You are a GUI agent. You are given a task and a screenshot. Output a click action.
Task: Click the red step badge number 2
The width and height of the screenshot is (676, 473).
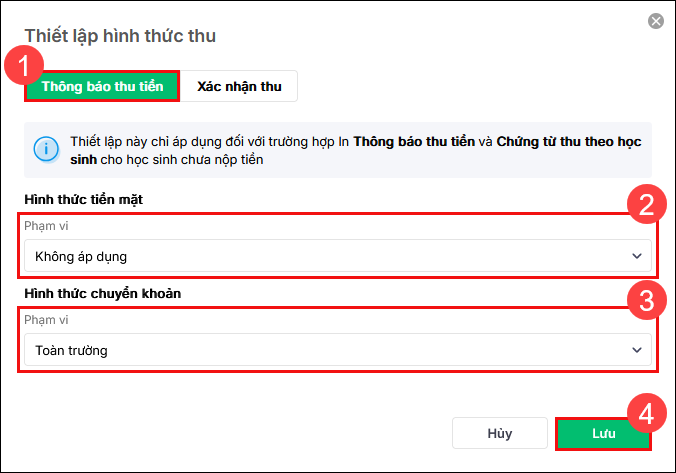point(646,207)
